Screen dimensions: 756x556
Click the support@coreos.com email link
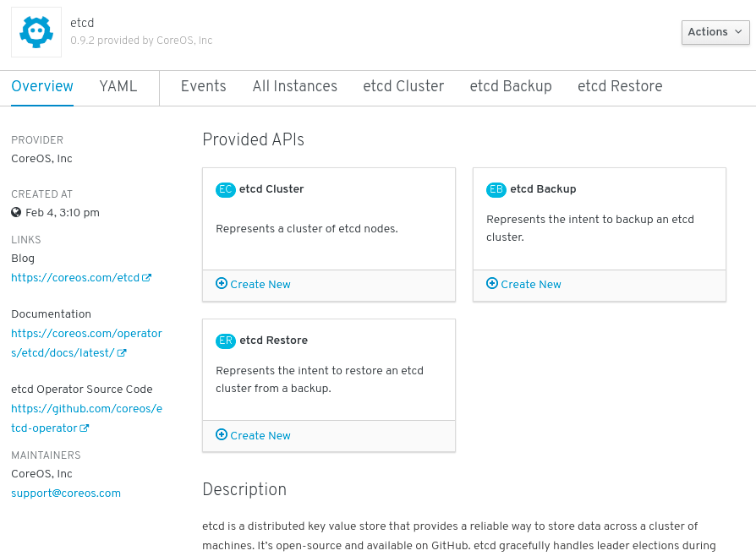pyautogui.click(x=66, y=493)
